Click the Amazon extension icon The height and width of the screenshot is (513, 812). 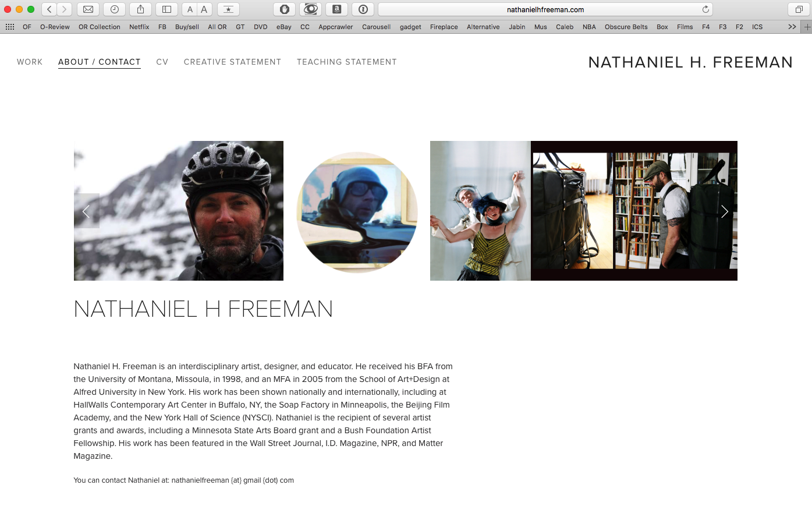click(336, 9)
